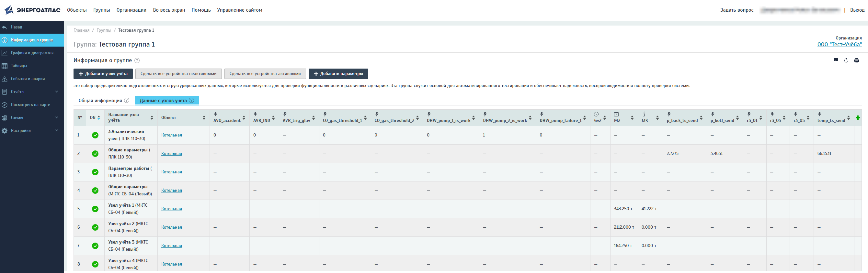The width and height of the screenshot is (868, 273).
Task: Sort by Название узла учёта arrows
Action: 152,118
